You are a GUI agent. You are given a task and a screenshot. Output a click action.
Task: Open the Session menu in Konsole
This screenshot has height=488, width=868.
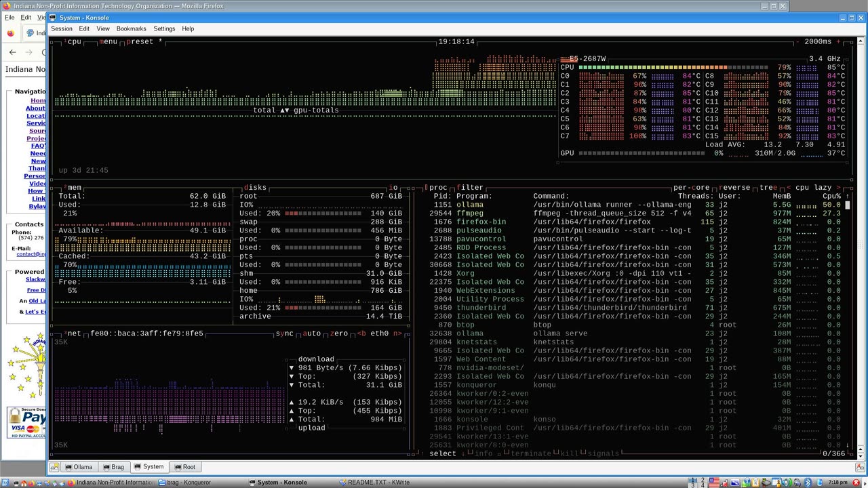tap(62, 28)
